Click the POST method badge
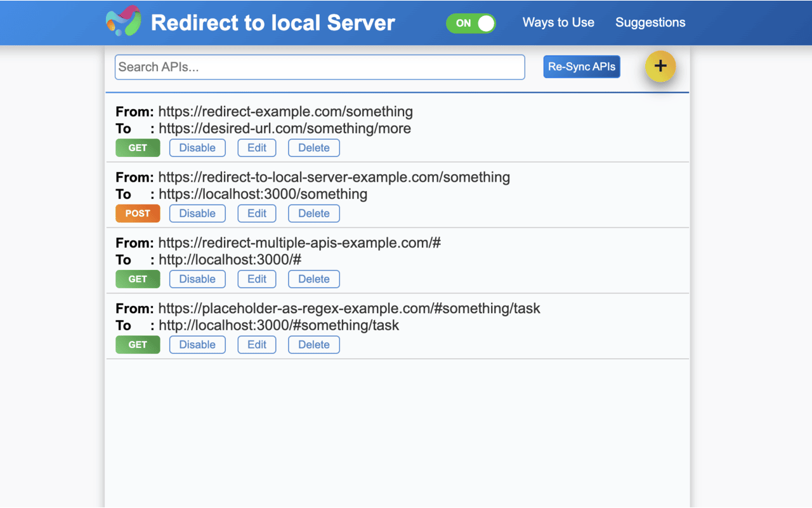Viewport: 812px width, 508px height. coord(138,213)
